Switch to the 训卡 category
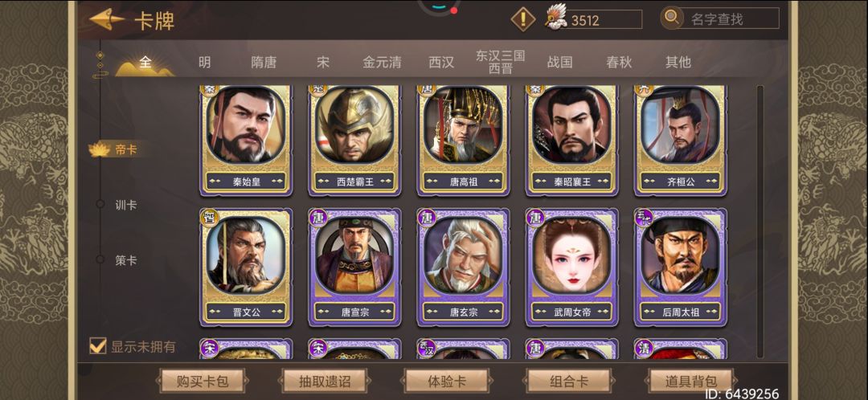Viewport: 868px width, 400px height. (125, 206)
